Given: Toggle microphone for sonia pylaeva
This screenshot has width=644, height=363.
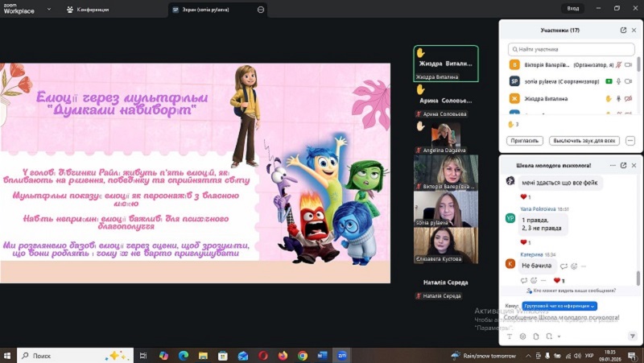Looking at the screenshot, I should [x=619, y=81].
